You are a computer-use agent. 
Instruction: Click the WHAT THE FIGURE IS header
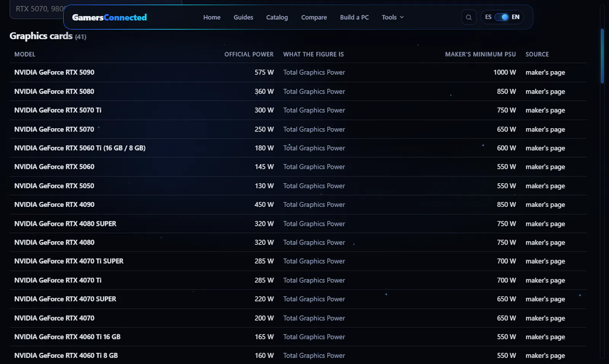(x=313, y=54)
